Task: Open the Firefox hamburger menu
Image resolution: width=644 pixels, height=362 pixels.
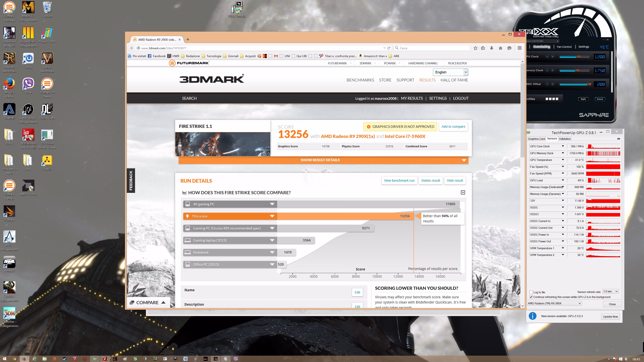Action: [x=520, y=48]
